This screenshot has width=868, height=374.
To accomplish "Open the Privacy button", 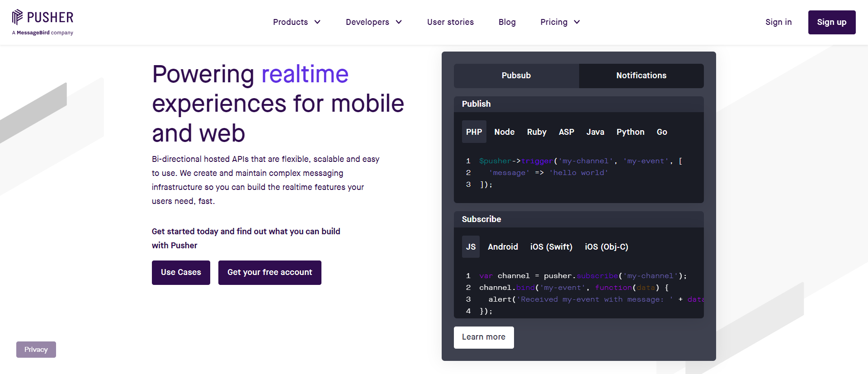I will [x=36, y=350].
